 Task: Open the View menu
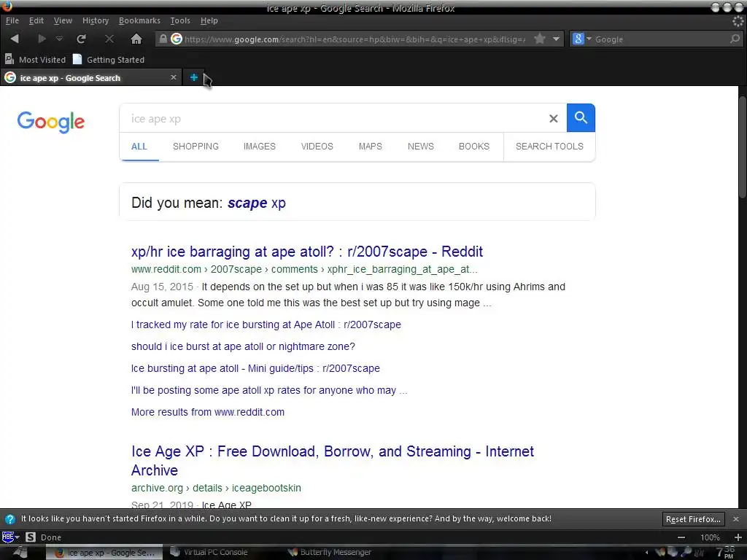pos(63,20)
